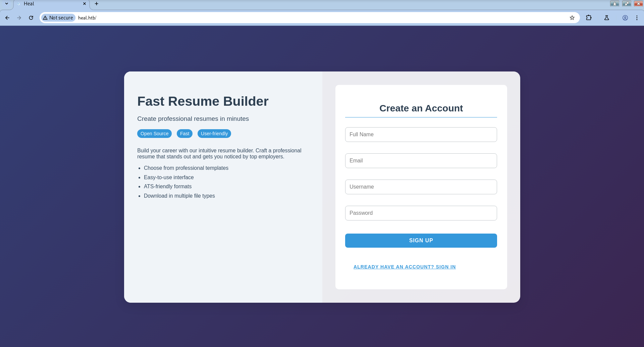This screenshot has height=347, width=644.
Task: Click the Open Source badge
Action: click(154, 133)
